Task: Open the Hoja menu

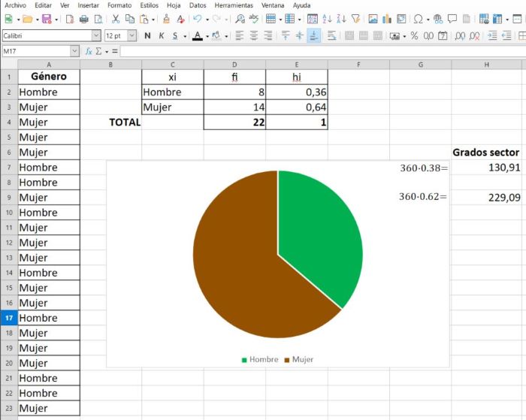Action: 174,5
